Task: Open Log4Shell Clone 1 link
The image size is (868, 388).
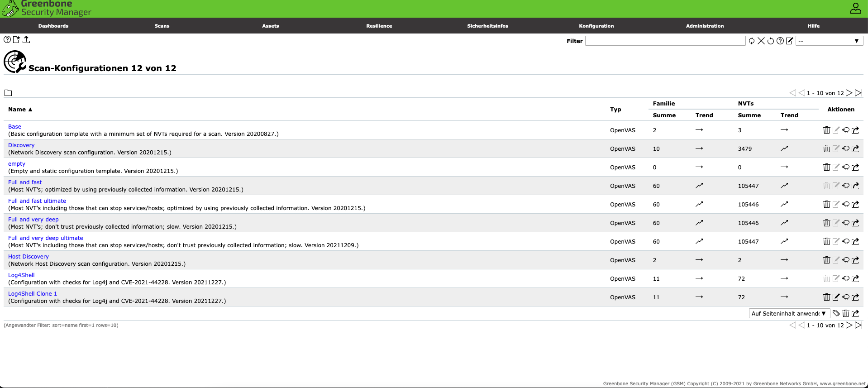Action: (x=33, y=294)
